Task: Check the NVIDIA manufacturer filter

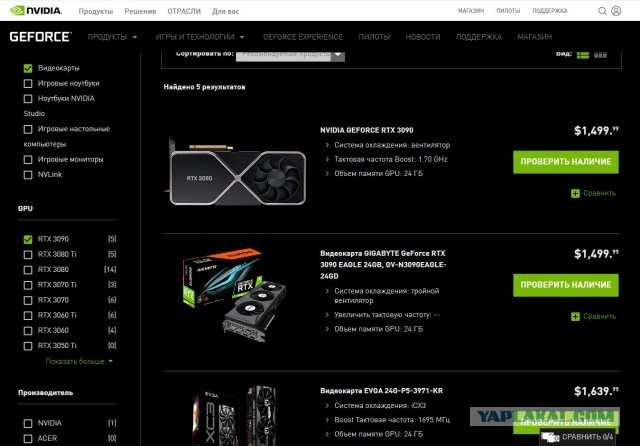Action: (x=28, y=424)
